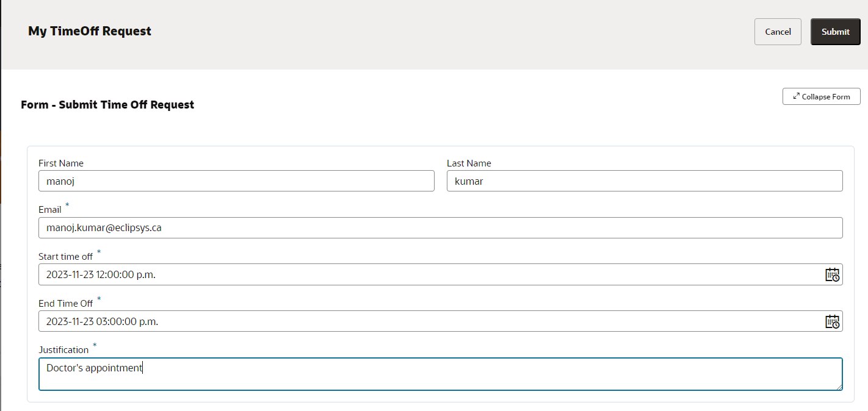Click the Form - Submit Time Off Request heading
Image resolution: width=868 pixels, height=411 pixels.
[107, 105]
